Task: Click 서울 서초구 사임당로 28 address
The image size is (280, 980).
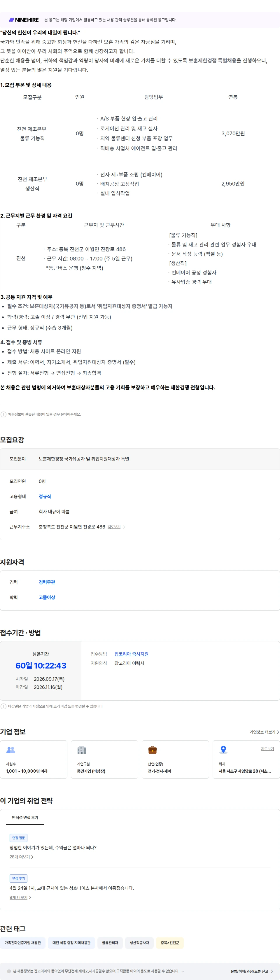Action: 245,771
